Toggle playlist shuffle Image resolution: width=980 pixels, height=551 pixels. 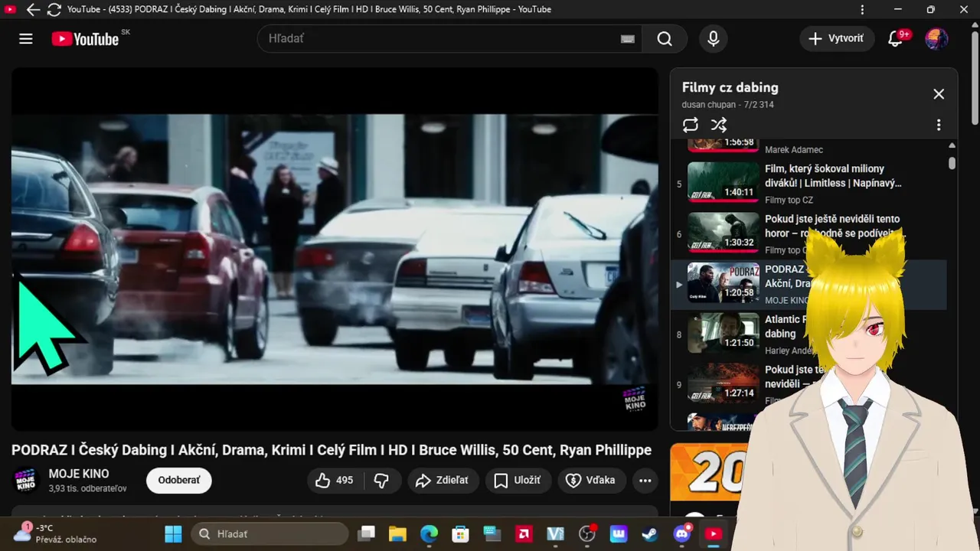[x=719, y=125]
